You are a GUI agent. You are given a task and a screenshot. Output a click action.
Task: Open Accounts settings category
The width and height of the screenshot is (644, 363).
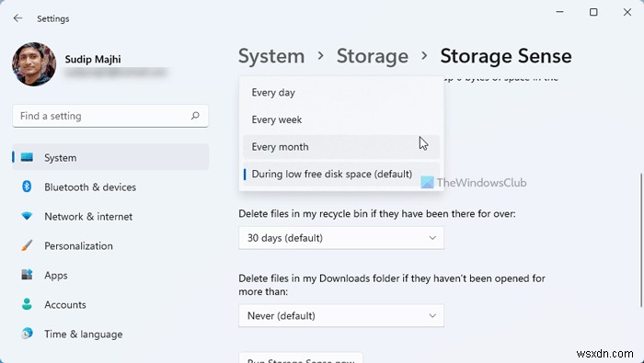(110, 304)
